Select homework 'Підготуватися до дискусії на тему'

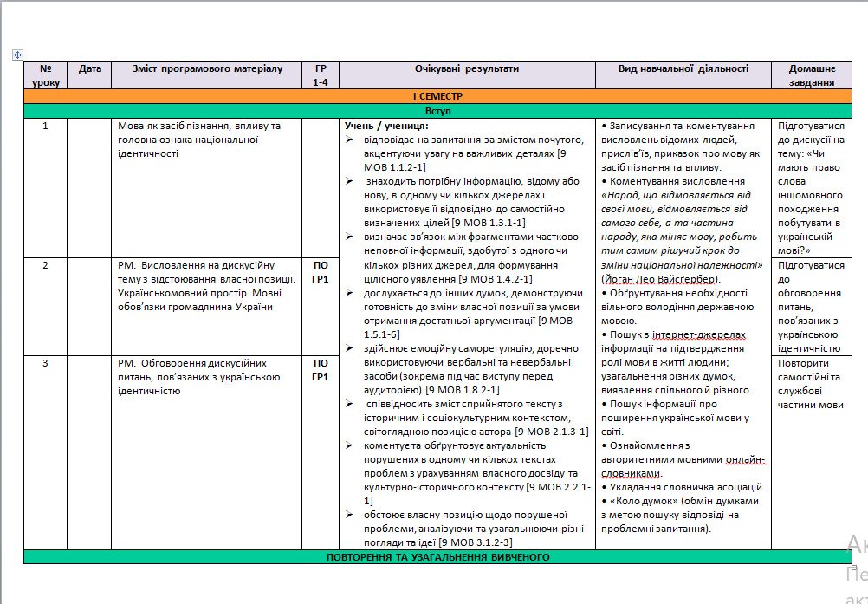811,188
